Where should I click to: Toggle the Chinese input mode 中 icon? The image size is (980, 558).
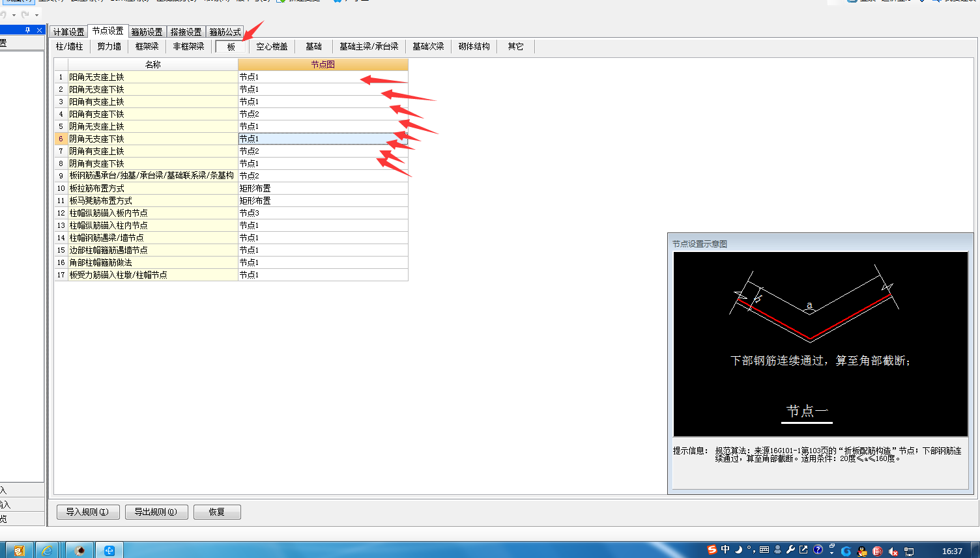[x=725, y=550]
